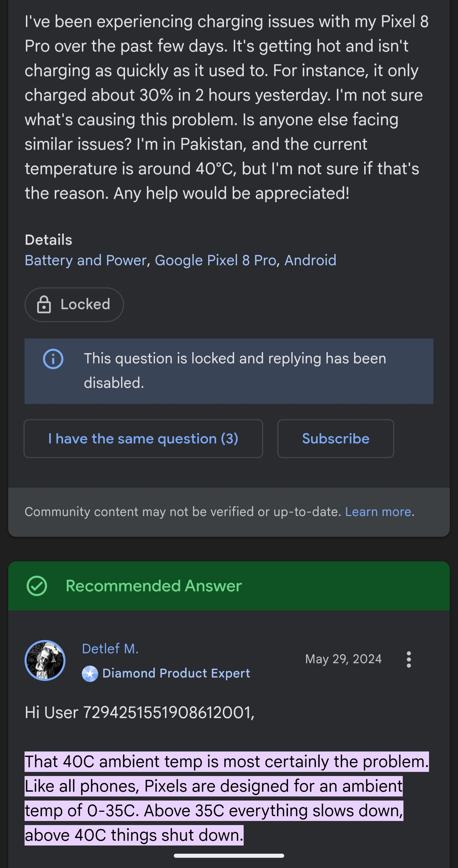Open Detlef M.'s profile picture

coord(45,660)
